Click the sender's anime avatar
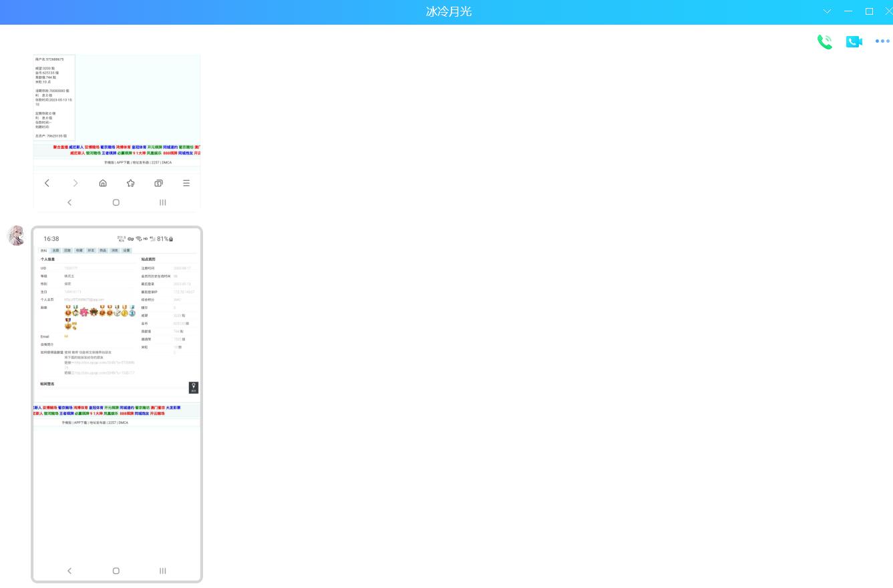This screenshot has width=893, height=588. (x=17, y=236)
